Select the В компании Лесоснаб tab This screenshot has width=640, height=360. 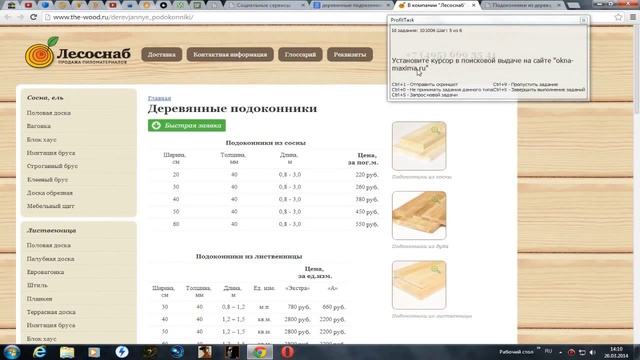437,5
